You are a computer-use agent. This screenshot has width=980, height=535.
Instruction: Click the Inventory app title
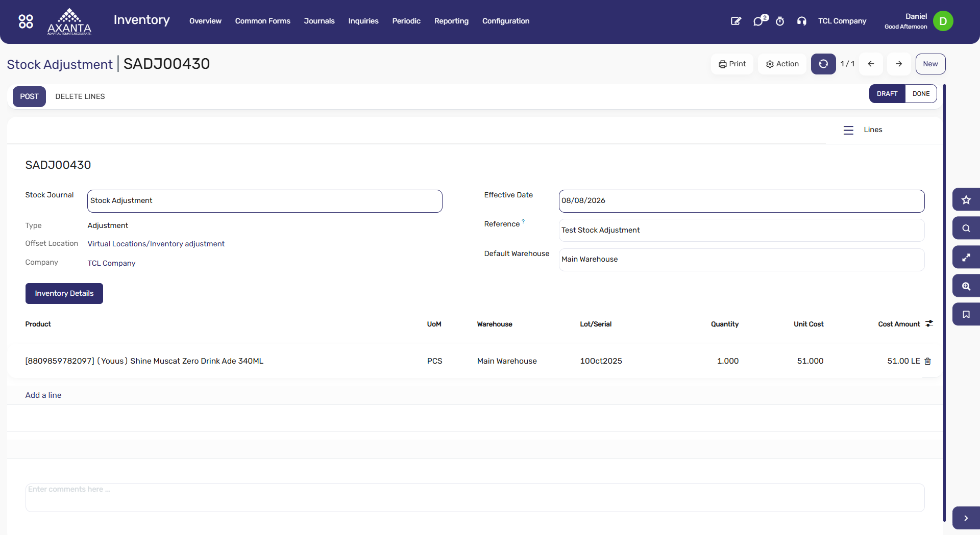click(x=141, y=20)
